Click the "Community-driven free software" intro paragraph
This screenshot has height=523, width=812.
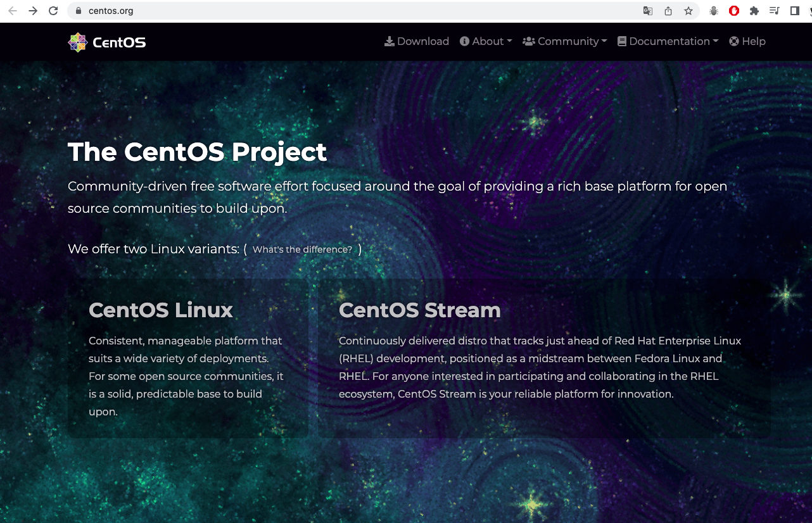click(x=397, y=197)
